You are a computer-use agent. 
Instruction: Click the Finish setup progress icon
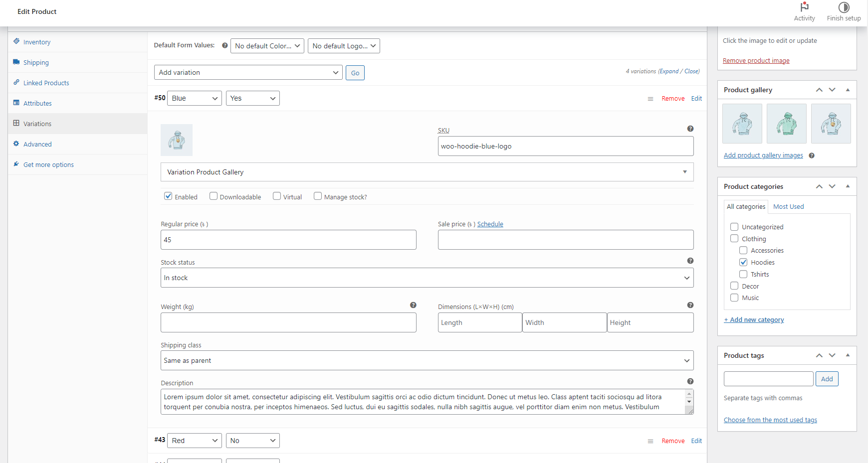tap(844, 7)
